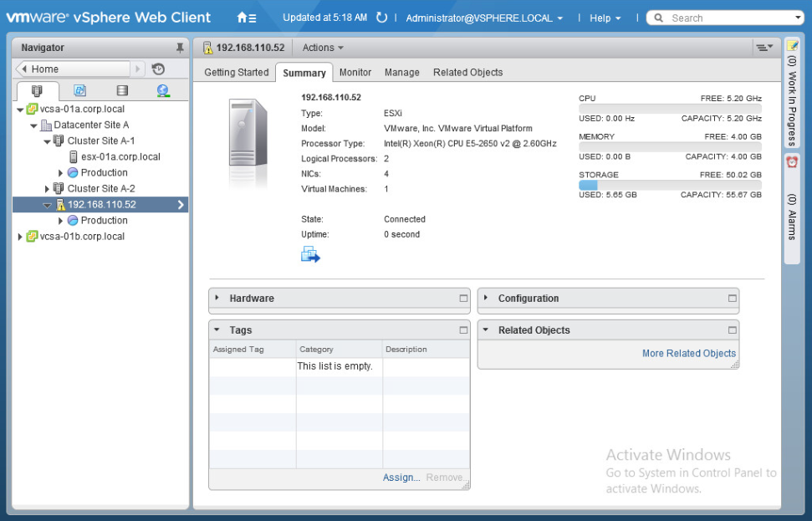Collapse the Datacenter Site A node
This screenshot has height=521, width=812.
(33, 125)
